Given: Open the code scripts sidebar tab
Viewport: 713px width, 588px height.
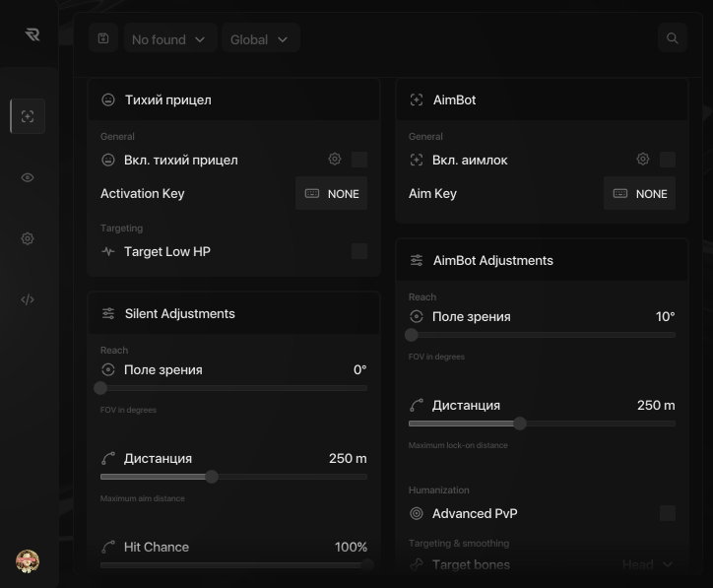Looking at the screenshot, I should pos(28,299).
